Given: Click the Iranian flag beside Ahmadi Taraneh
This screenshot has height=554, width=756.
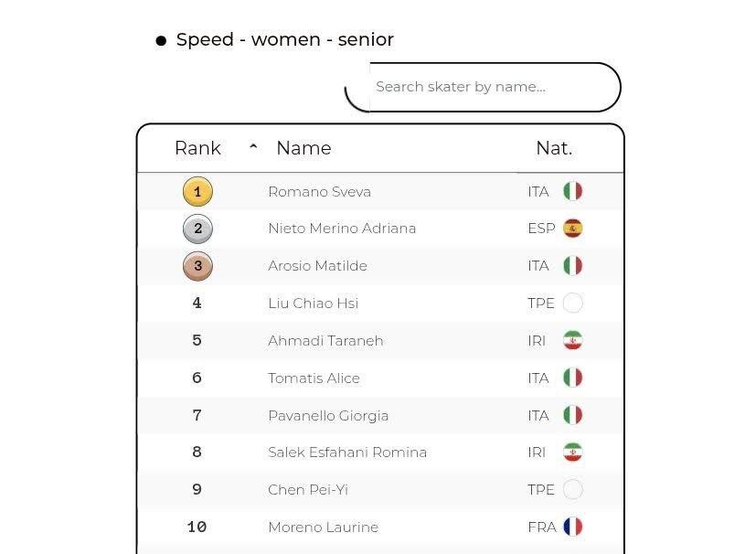Looking at the screenshot, I should click(x=573, y=341).
